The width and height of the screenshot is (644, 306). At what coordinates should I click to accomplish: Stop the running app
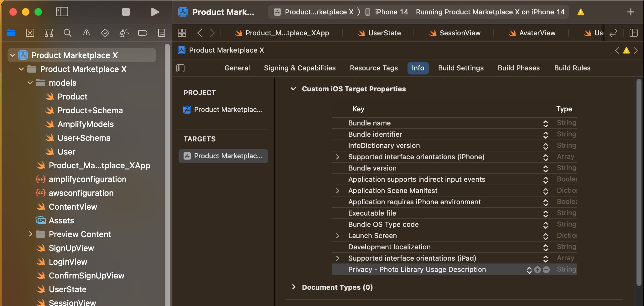click(126, 12)
